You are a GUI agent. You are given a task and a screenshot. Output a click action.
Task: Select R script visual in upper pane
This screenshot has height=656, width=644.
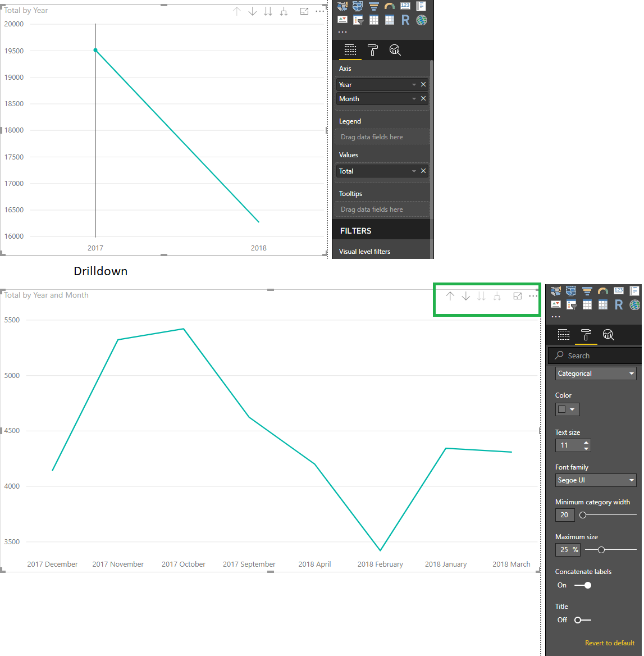tap(405, 20)
